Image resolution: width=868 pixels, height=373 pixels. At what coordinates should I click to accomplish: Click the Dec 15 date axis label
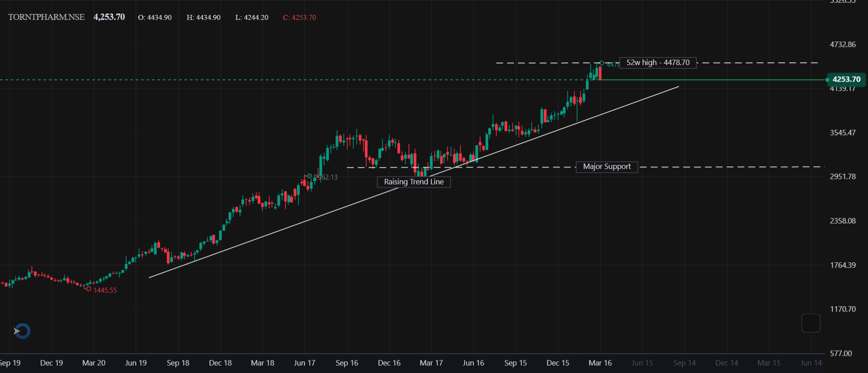558,363
